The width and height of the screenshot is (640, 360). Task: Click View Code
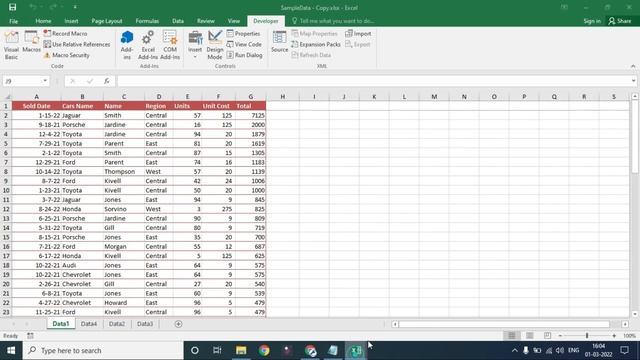244,44
